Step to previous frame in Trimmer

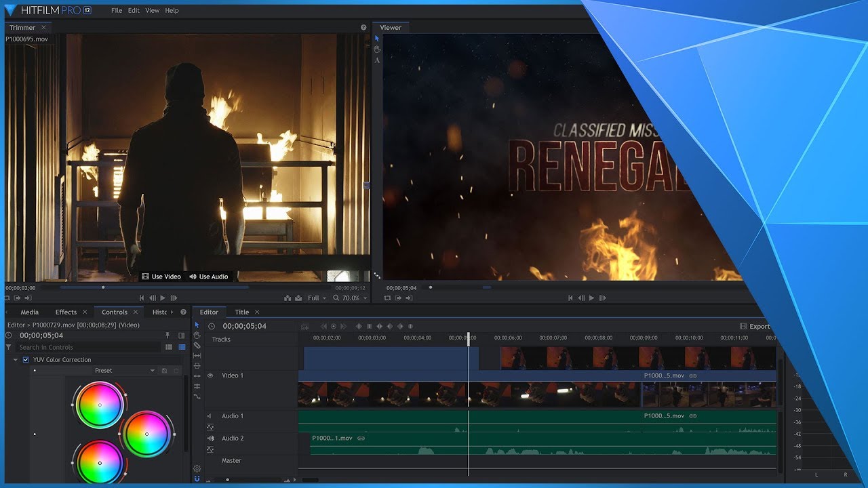(x=153, y=298)
